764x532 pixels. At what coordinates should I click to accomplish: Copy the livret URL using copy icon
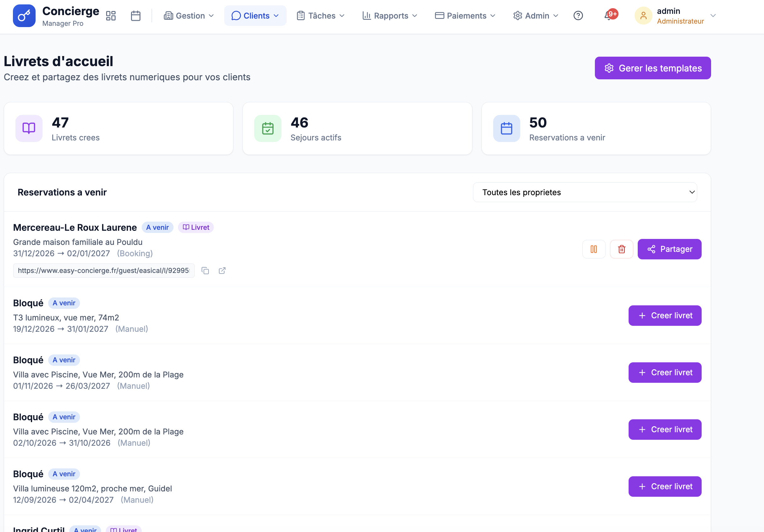pyautogui.click(x=205, y=270)
